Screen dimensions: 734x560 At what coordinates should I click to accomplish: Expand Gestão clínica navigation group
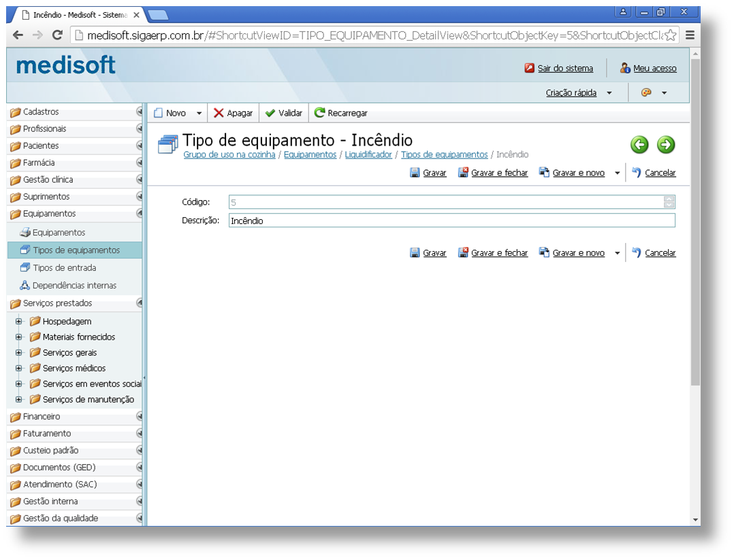(75, 180)
